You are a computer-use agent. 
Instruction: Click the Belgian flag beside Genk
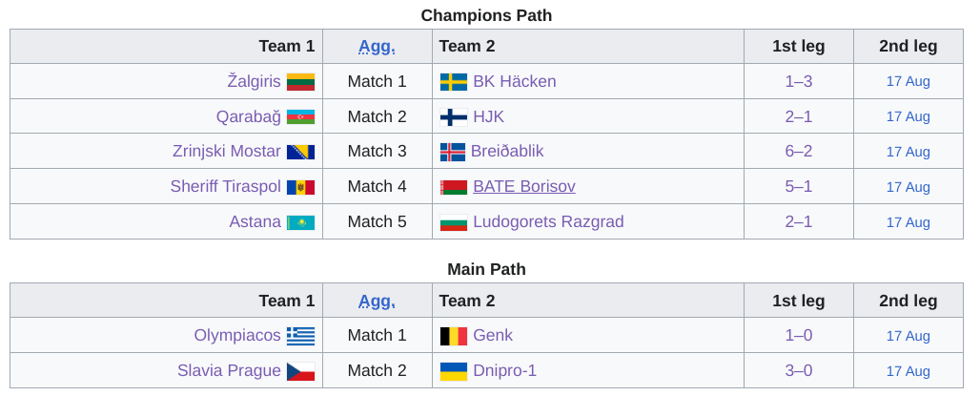[454, 336]
